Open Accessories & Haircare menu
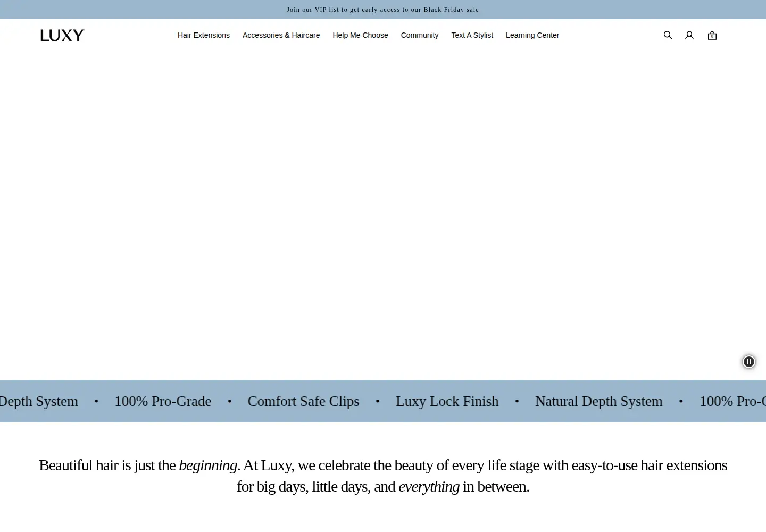766x532 pixels. click(281, 35)
